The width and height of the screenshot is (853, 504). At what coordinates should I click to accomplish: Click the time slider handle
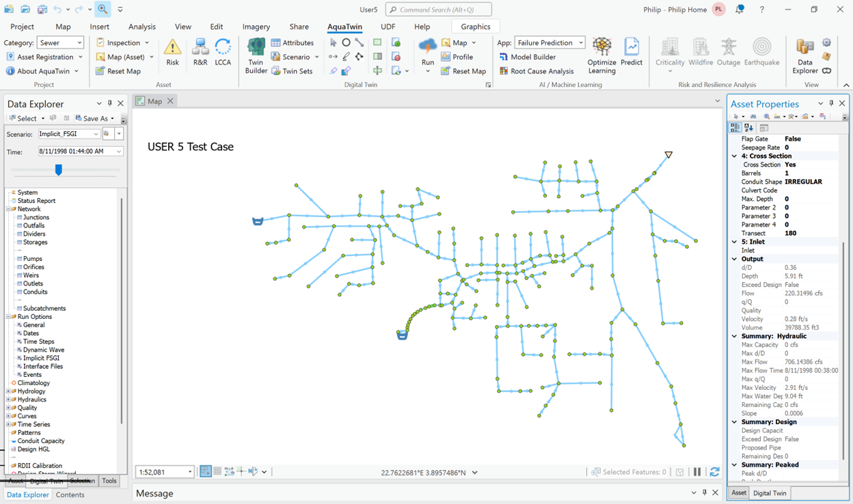coord(59,169)
